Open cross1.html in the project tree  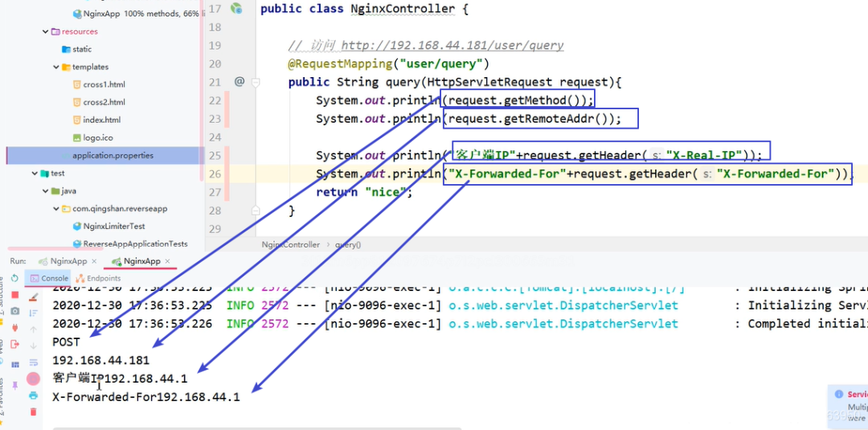tap(99, 84)
